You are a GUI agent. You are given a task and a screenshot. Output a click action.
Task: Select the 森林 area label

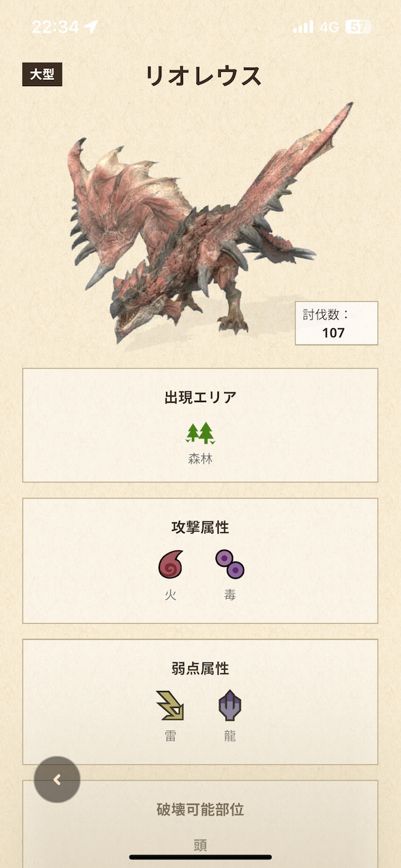click(x=200, y=459)
